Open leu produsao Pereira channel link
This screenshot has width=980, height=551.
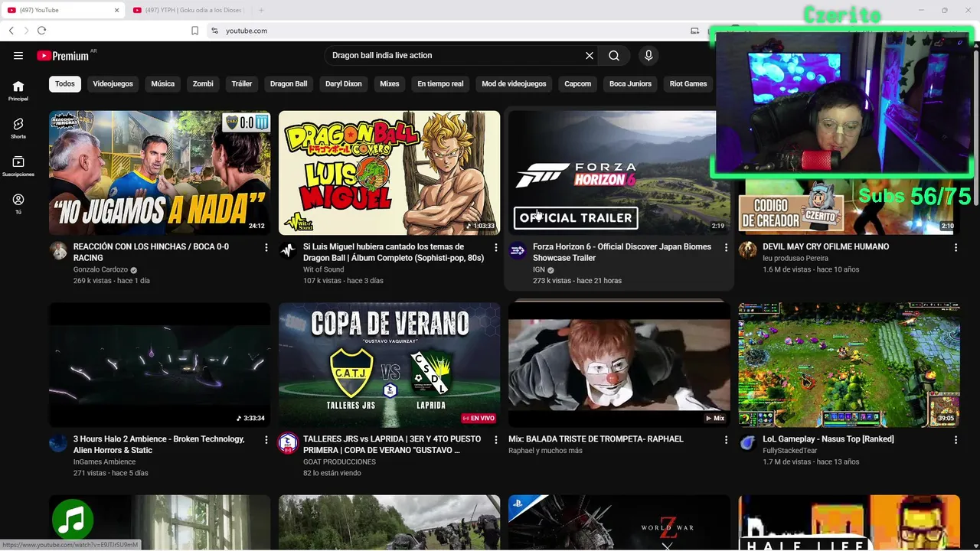tap(795, 259)
